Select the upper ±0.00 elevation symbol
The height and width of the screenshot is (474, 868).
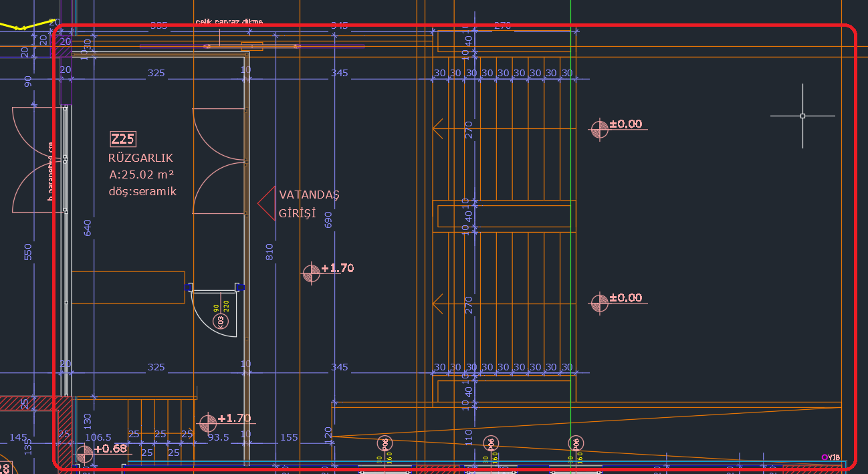[599, 128]
